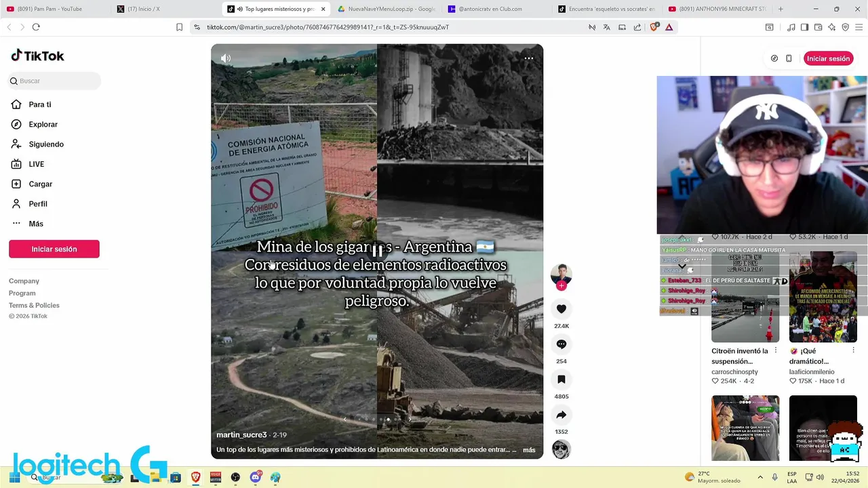Click the translate page icon

click(x=606, y=27)
